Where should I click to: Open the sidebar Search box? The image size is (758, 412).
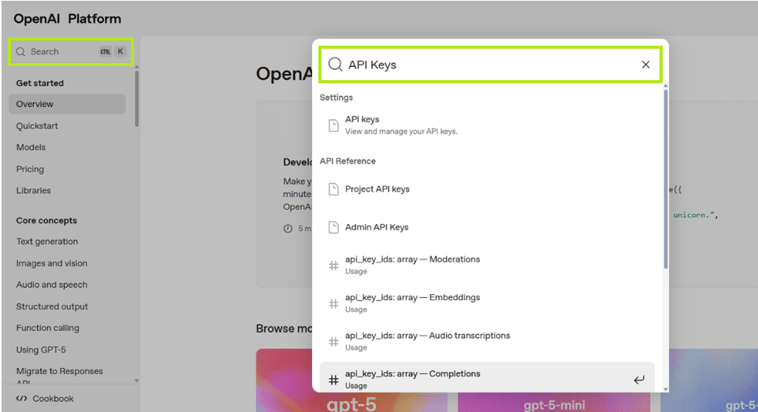point(71,52)
